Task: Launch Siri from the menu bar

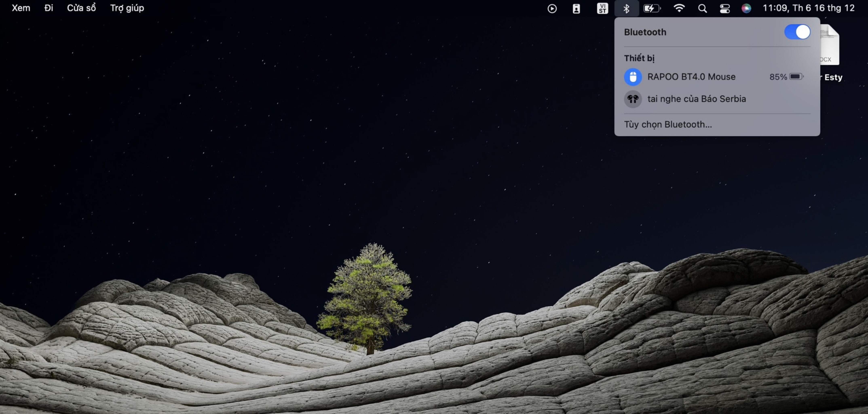Action: click(746, 8)
